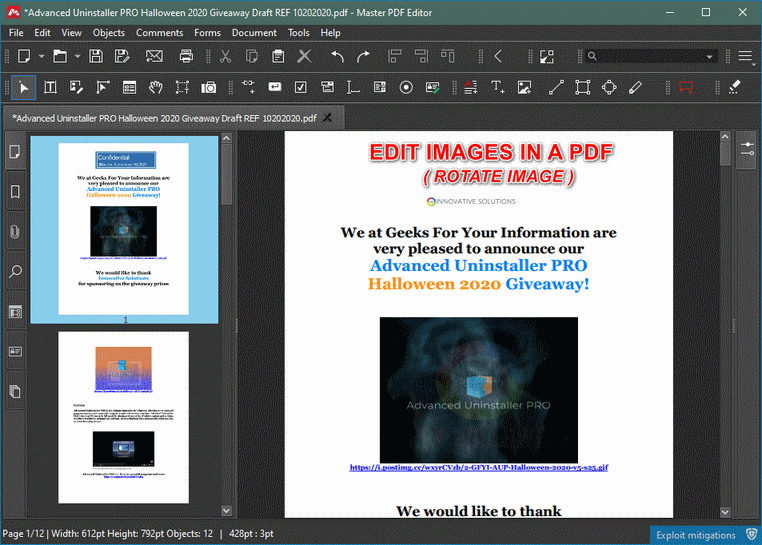This screenshot has height=545, width=762.
Task: Select the Edit Document arrow tool
Action: click(23, 88)
